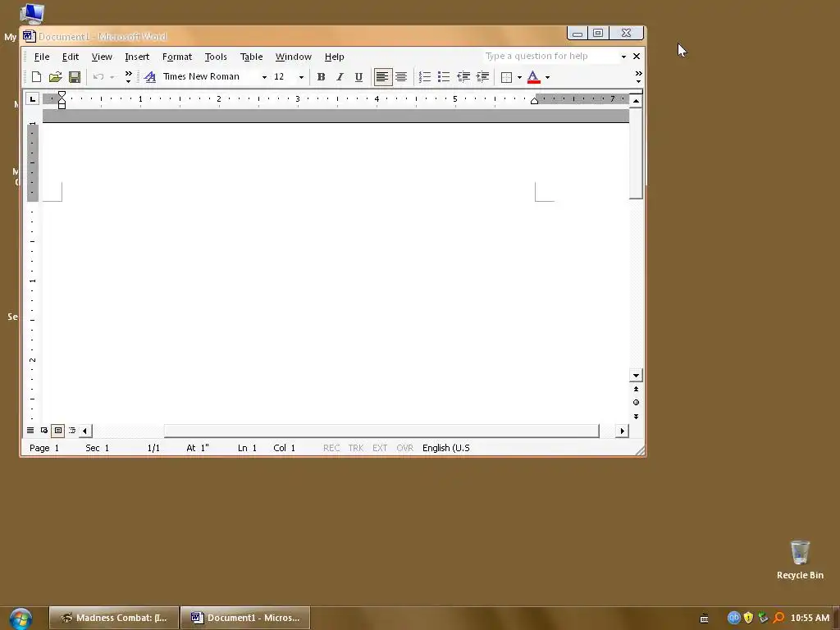Open the Format menu
This screenshot has height=630, width=840.
[177, 57]
